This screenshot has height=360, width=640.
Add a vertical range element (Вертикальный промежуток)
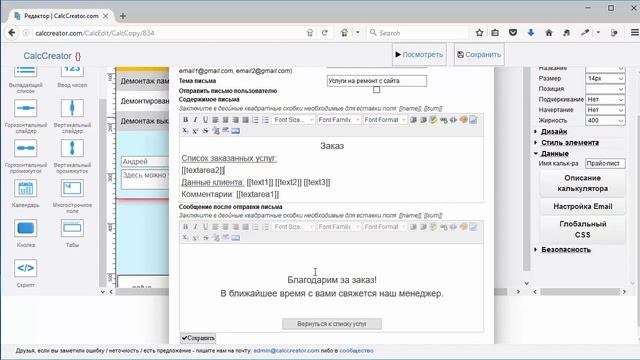click(x=72, y=148)
